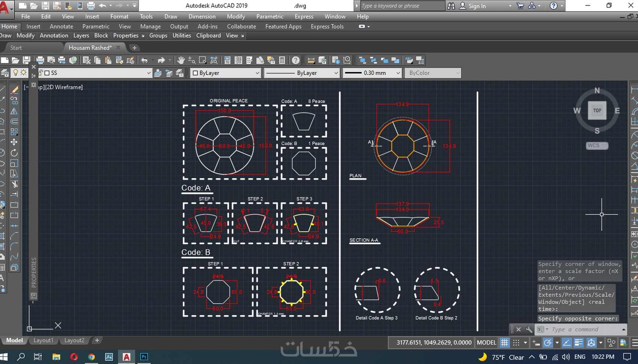Click the Paste clipboard icon in standard toolbar
This screenshot has height=364, width=638.
tap(108, 60)
